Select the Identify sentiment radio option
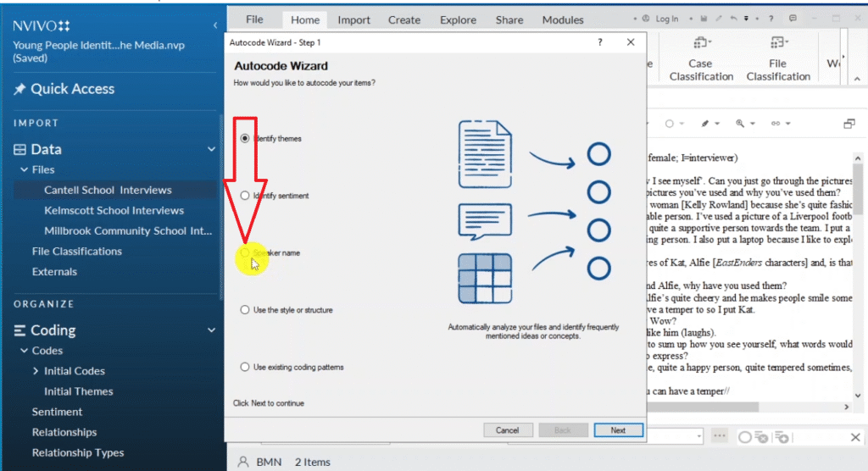868x471 pixels. [x=245, y=196]
